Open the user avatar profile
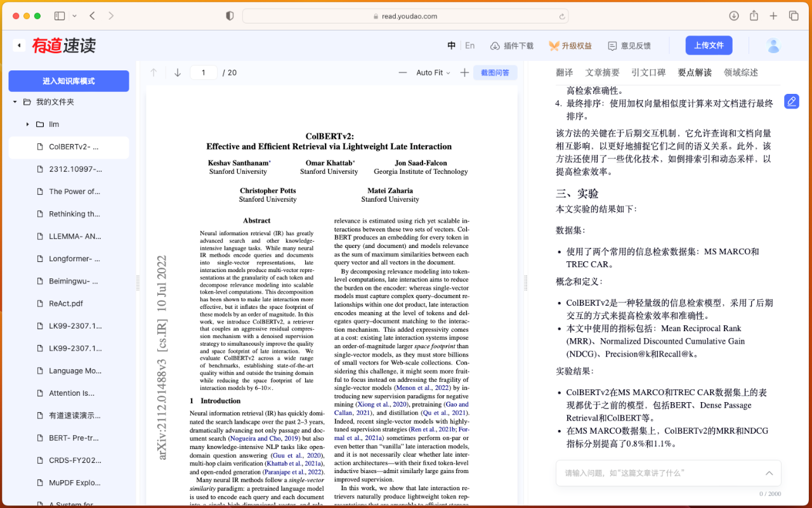The width and height of the screenshot is (812, 508). (773, 45)
